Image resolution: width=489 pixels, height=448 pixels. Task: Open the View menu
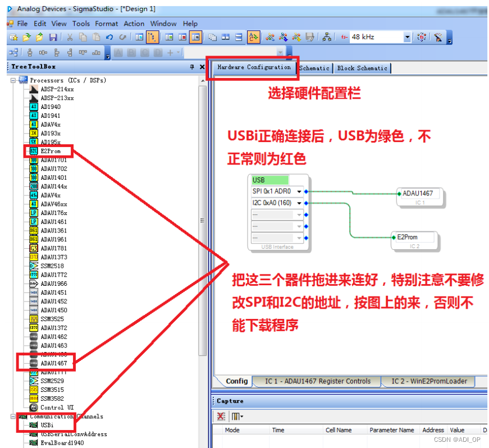[59, 24]
